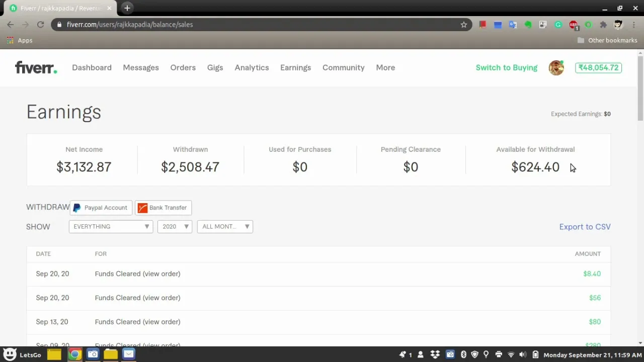This screenshot has height=362, width=644.
Task: Open view order for Sep 13 row
Action: [162, 322]
